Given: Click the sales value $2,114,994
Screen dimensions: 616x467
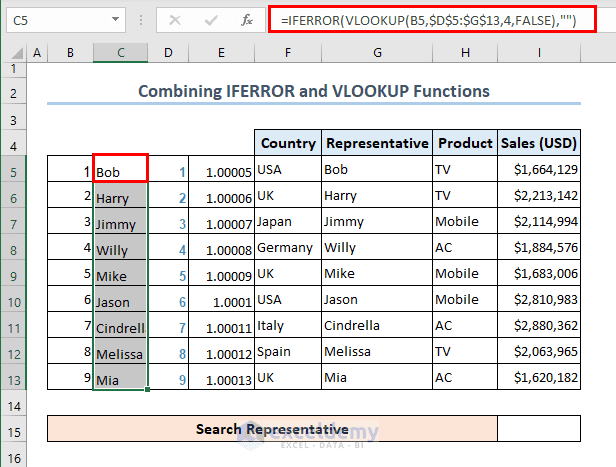Looking at the screenshot, I should pyautogui.click(x=539, y=221).
